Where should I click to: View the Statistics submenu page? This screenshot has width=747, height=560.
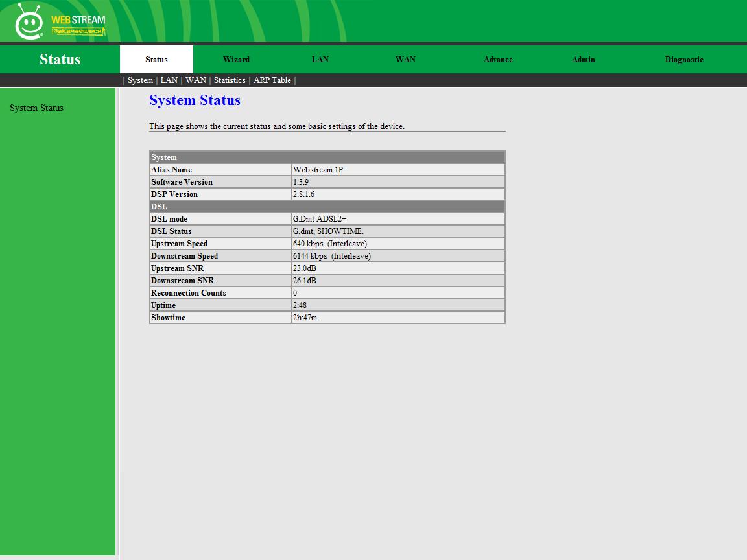230,80
